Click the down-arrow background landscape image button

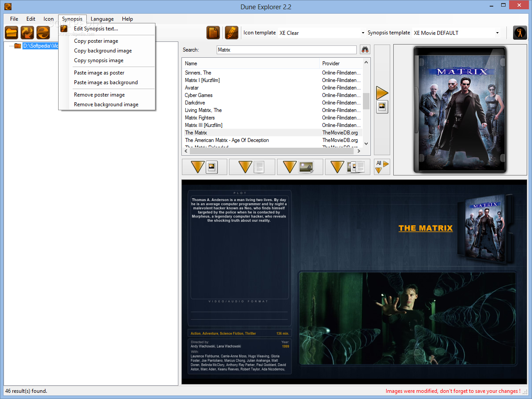(x=300, y=167)
